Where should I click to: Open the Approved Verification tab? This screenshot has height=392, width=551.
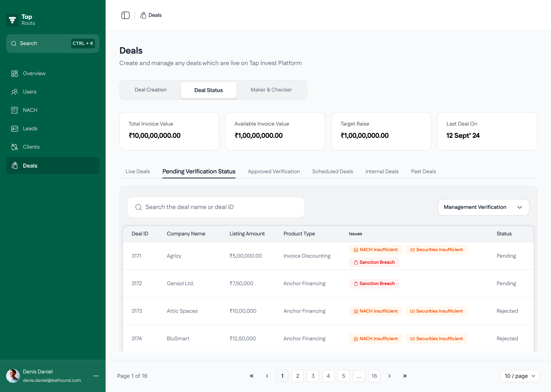274,171
